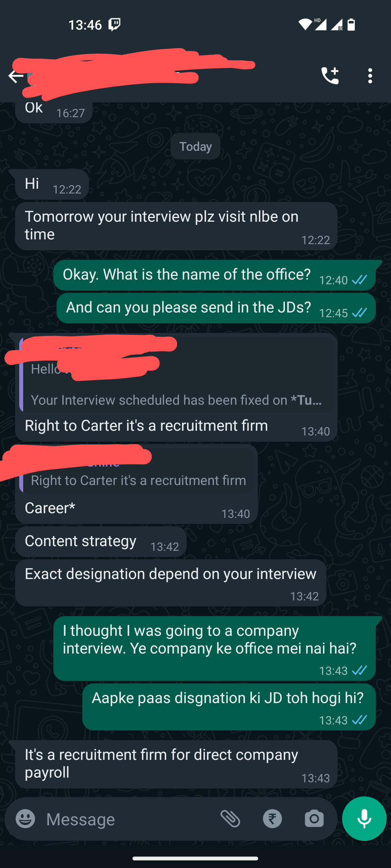The image size is (391, 868).
Task: Tap the Android home gesture bar
Action: (x=195, y=858)
